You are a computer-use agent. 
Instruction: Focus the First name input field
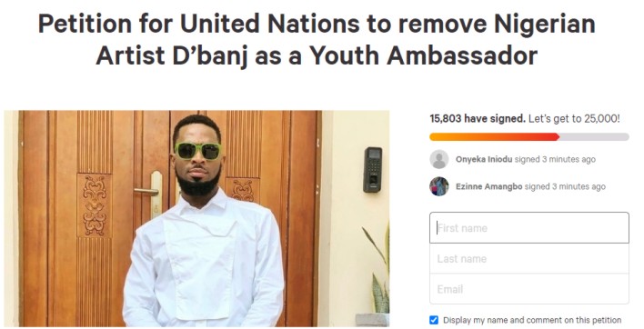point(529,228)
